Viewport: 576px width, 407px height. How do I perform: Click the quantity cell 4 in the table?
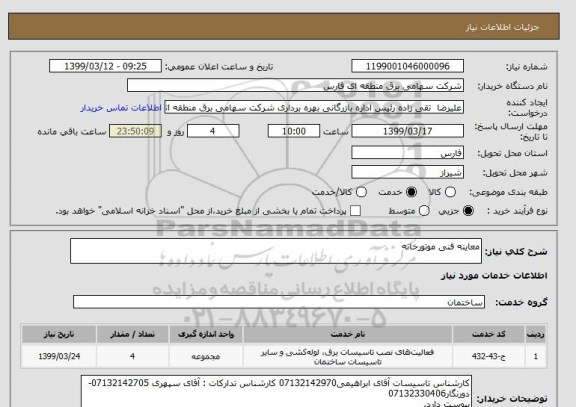click(133, 356)
